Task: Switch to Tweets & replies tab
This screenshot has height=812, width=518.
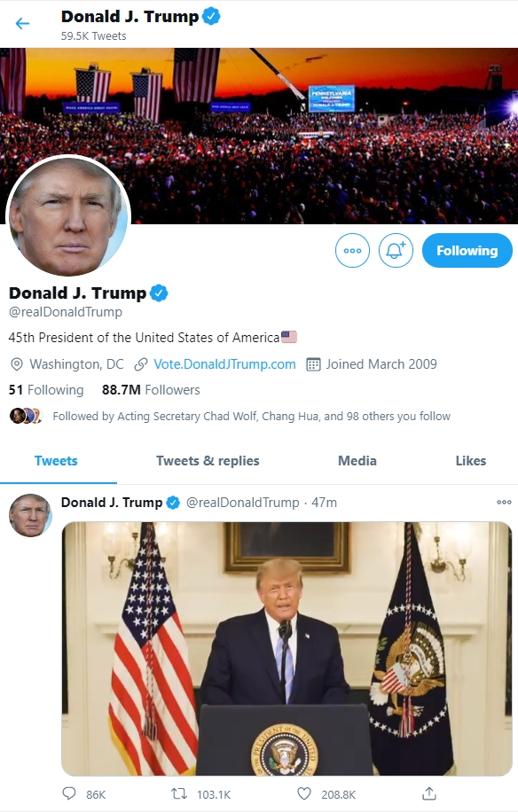Action: pos(208,461)
